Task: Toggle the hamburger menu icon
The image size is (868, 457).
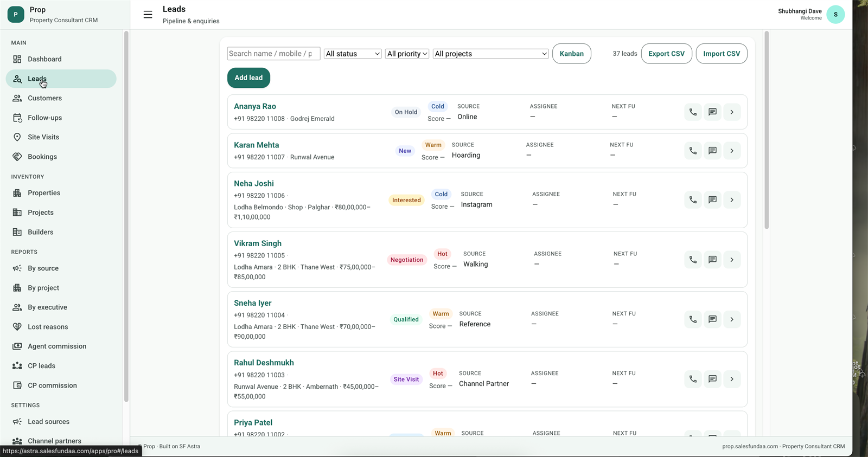Action: click(148, 15)
